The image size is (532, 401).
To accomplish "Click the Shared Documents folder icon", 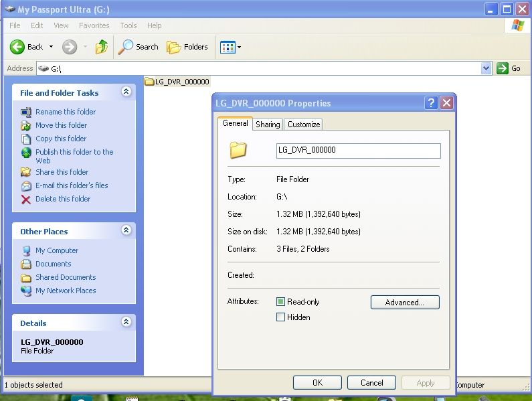I will point(26,278).
